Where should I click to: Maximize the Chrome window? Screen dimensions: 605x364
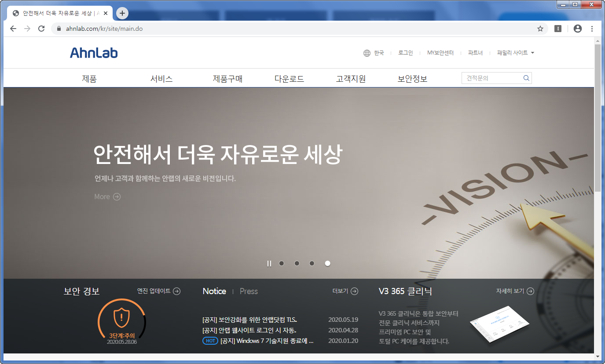[575, 4]
